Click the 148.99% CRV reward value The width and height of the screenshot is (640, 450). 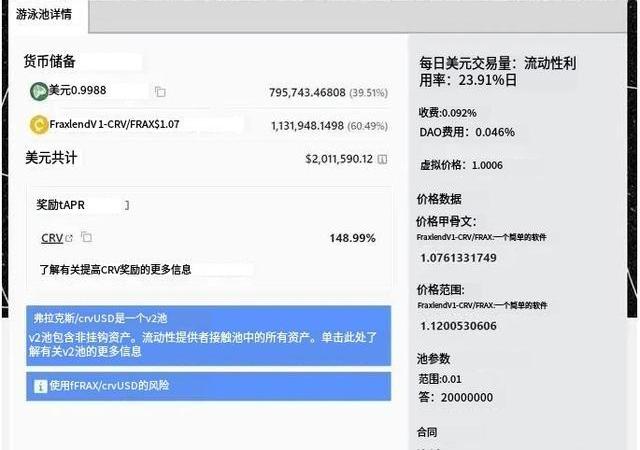click(x=352, y=238)
